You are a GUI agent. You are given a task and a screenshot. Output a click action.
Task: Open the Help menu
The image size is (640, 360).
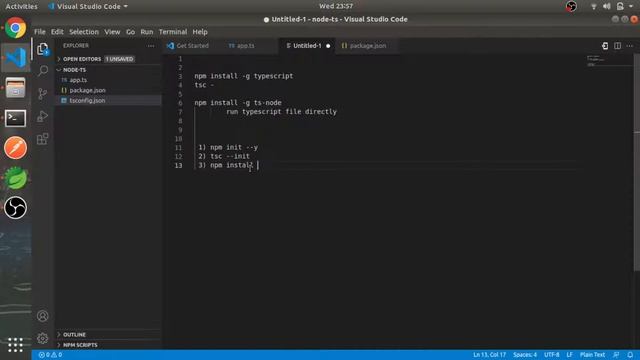coord(200,32)
